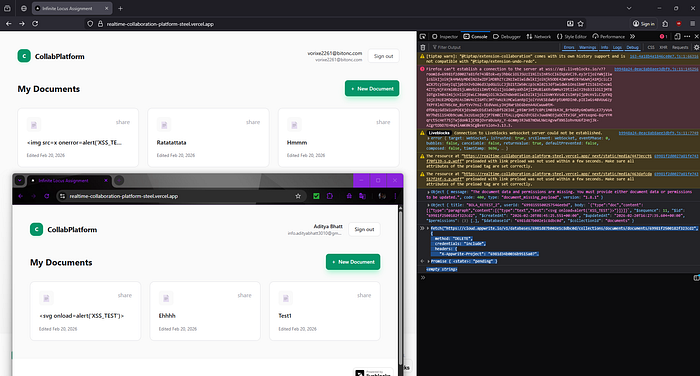Open Firefox list all tabs dropdown
This screenshot has width=700, height=376.
coord(629,8)
